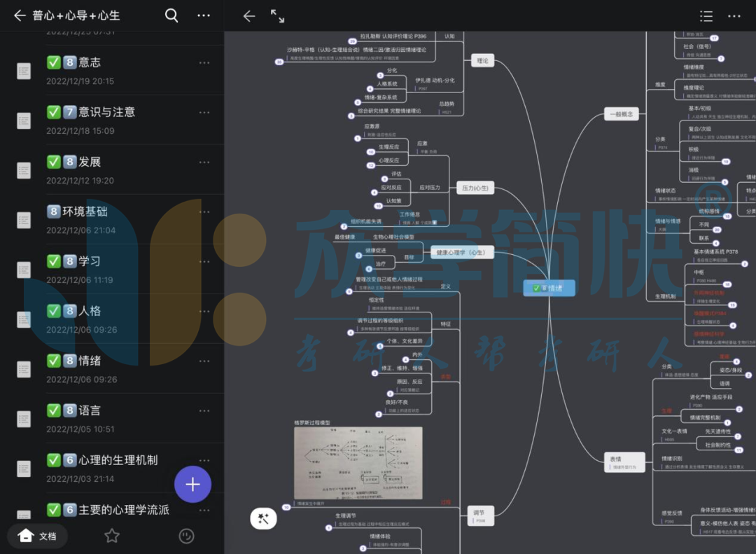Click document icon beside 语言

[24, 419]
